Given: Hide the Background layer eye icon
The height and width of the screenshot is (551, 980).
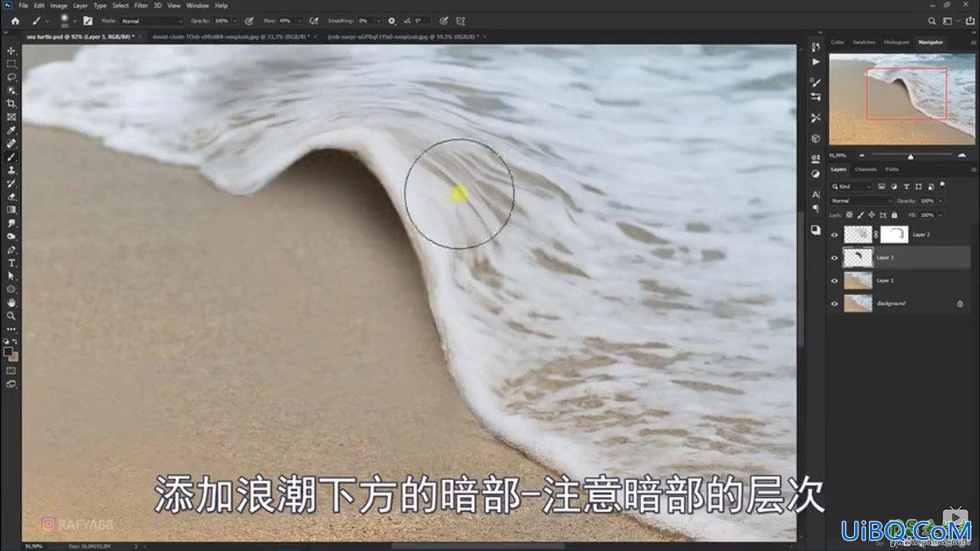Looking at the screenshot, I should pos(835,303).
